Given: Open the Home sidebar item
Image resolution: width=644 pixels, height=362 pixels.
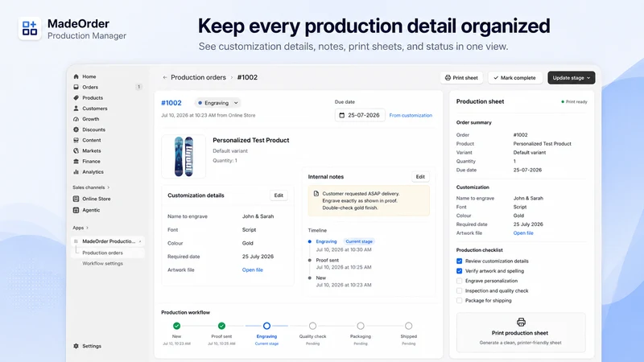Looking at the screenshot, I should pyautogui.click(x=89, y=76).
